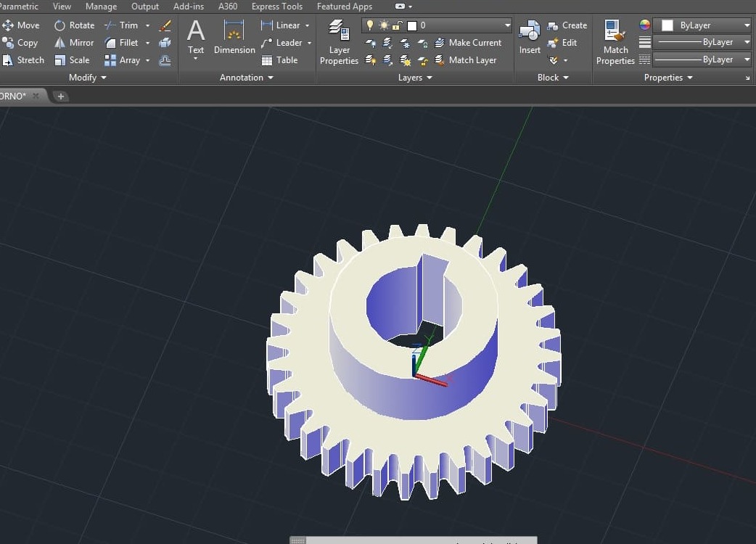Select the Move tool
Image resolution: width=756 pixels, height=544 pixels.
point(20,25)
